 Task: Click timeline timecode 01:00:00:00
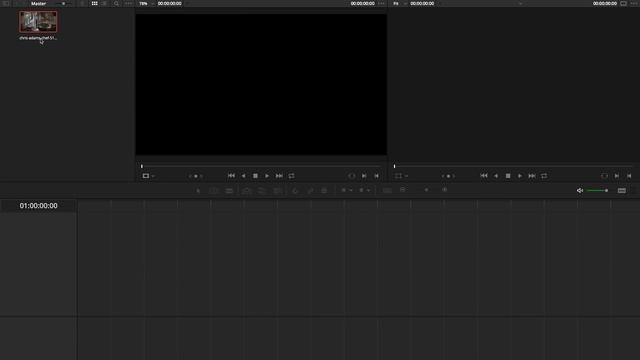click(x=38, y=206)
